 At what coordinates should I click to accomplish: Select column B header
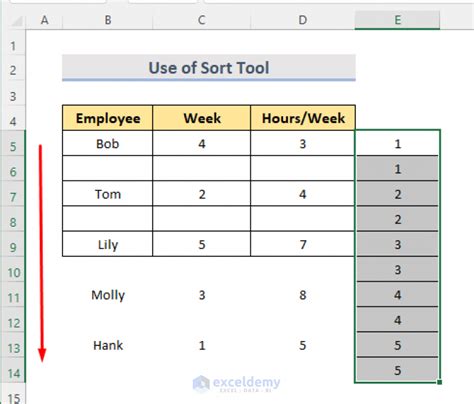(x=108, y=20)
